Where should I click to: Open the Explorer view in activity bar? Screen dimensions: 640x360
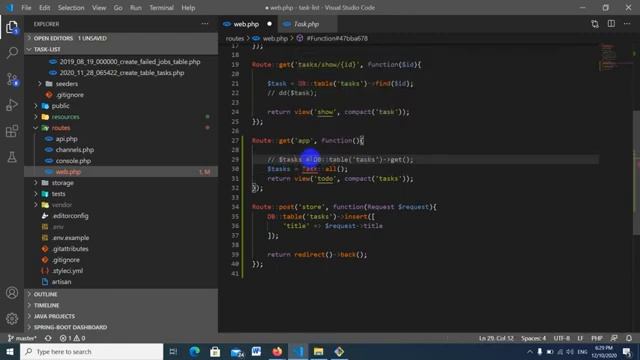[12, 27]
